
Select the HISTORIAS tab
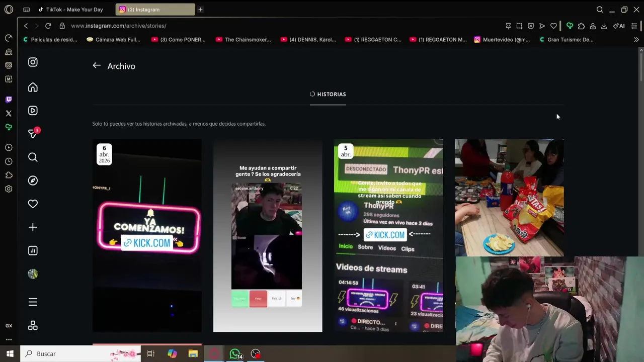pos(328,95)
